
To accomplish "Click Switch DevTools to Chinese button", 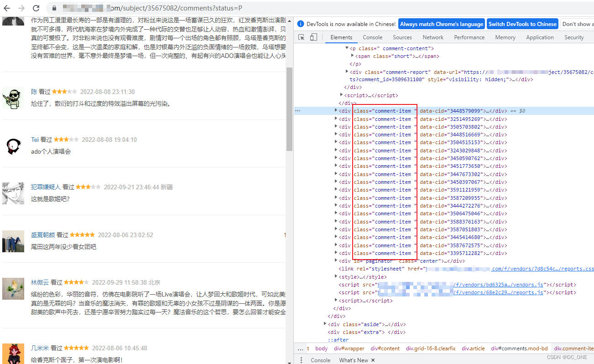I will click(523, 24).
